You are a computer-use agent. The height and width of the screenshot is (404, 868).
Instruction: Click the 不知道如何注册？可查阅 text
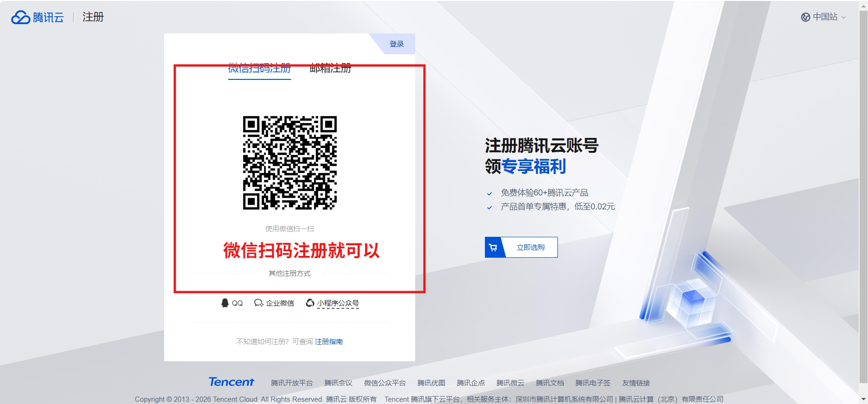point(275,342)
